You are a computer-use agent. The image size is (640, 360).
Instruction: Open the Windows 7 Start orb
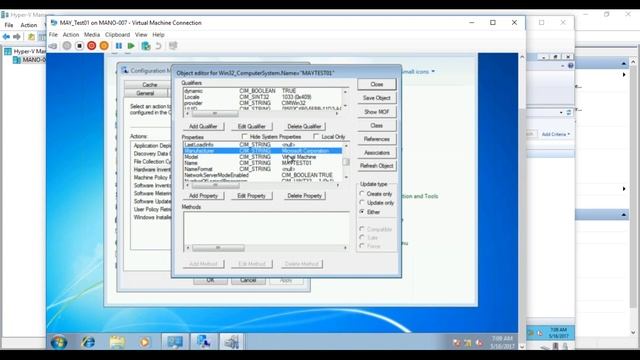click(x=59, y=342)
